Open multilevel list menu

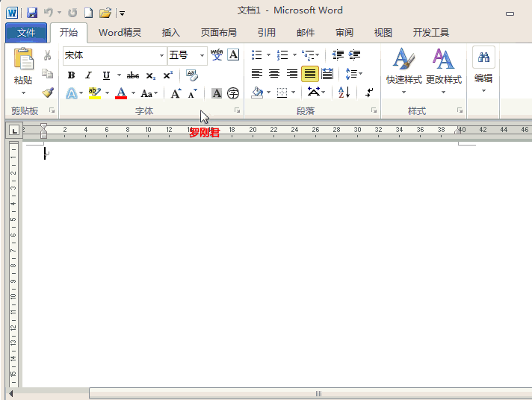pyautogui.click(x=310, y=55)
